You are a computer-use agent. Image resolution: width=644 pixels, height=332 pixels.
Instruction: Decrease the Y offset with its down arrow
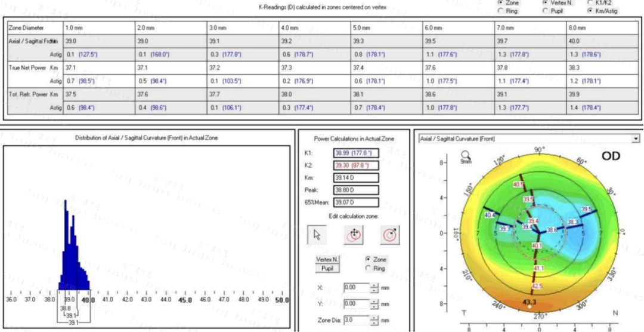374,307
